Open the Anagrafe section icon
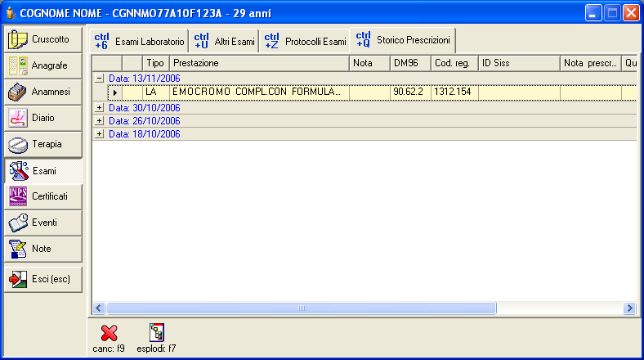Viewport: 644px width, 360px height. pyautogui.click(x=18, y=65)
